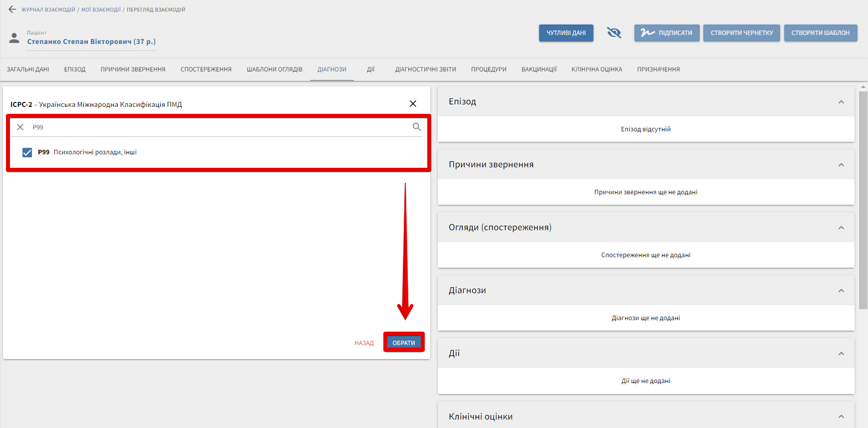Collapse the Причини звернення section

[841, 165]
